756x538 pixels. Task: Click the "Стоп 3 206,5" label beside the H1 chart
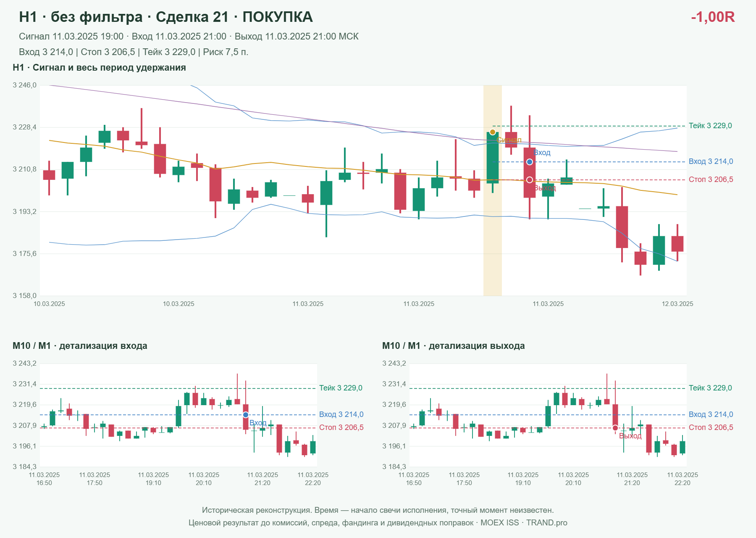tap(711, 179)
